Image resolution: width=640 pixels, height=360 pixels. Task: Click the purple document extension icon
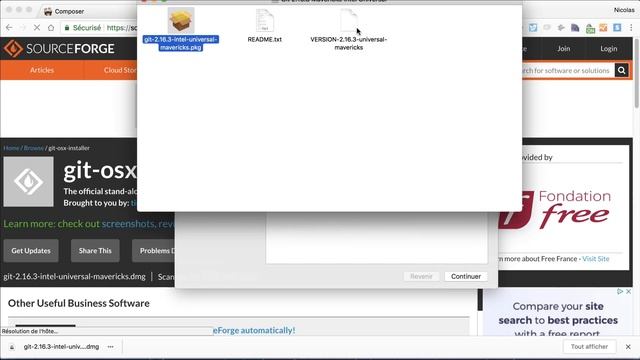[x=575, y=28]
